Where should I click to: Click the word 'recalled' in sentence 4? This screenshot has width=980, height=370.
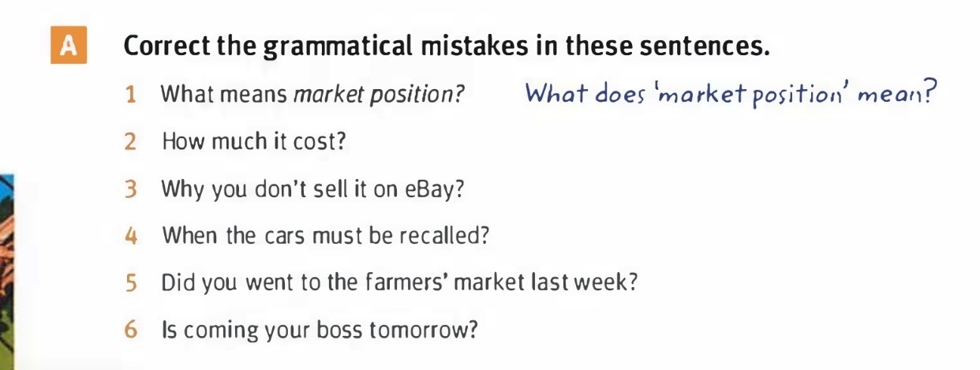click(x=446, y=236)
